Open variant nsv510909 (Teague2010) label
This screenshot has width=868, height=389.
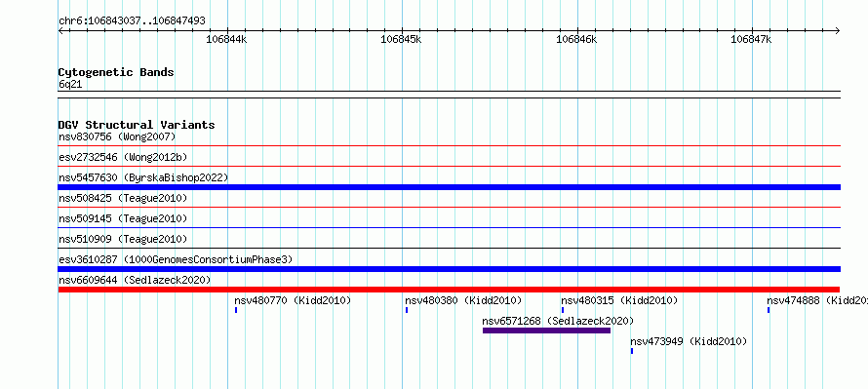[123, 239]
